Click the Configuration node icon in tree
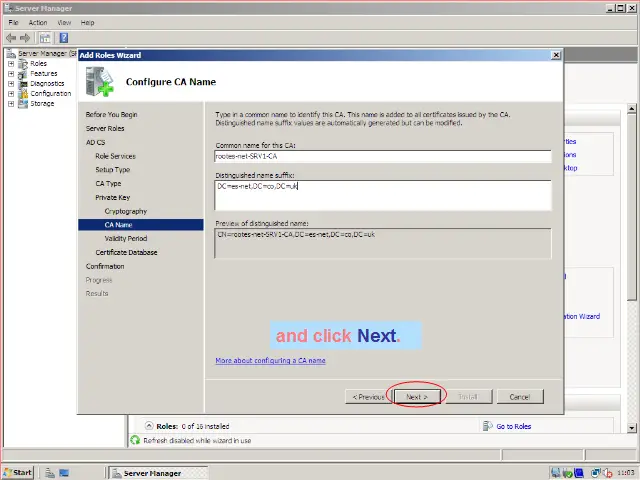This screenshot has width=640, height=480. tap(23, 93)
